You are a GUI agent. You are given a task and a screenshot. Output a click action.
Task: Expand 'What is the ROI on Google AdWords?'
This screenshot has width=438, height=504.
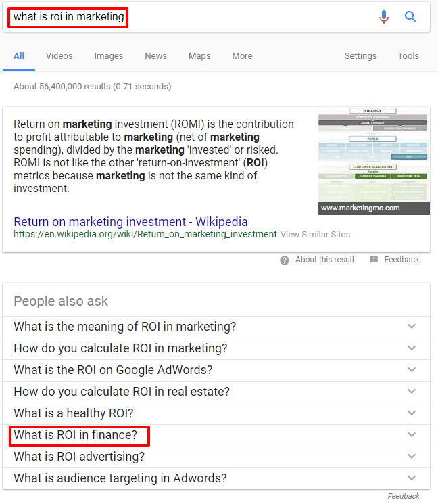(x=216, y=370)
